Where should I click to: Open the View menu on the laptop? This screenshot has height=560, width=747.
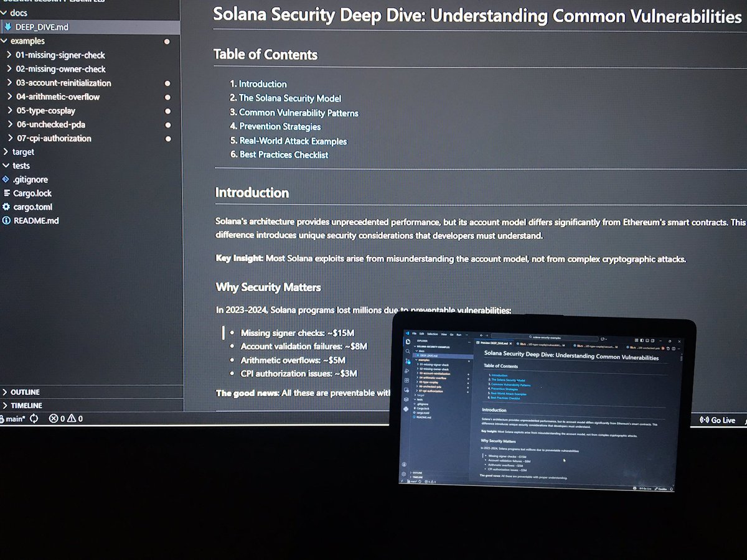(444, 334)
